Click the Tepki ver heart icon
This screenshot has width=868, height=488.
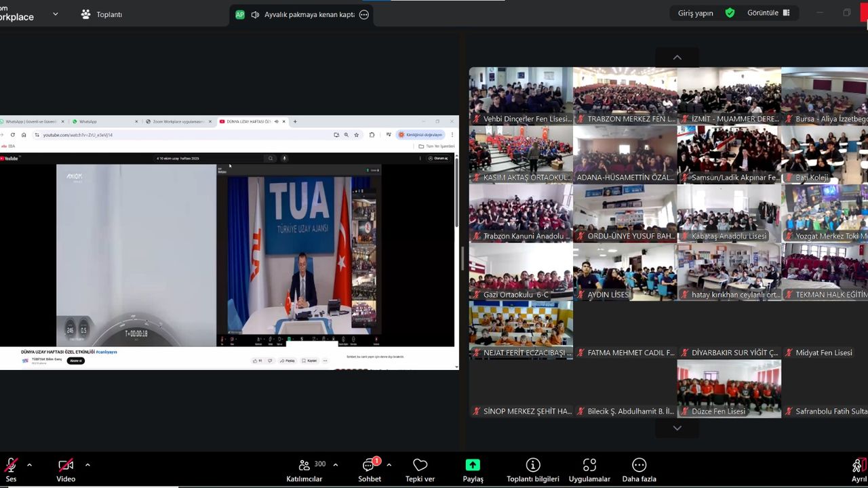click(420, 470)
